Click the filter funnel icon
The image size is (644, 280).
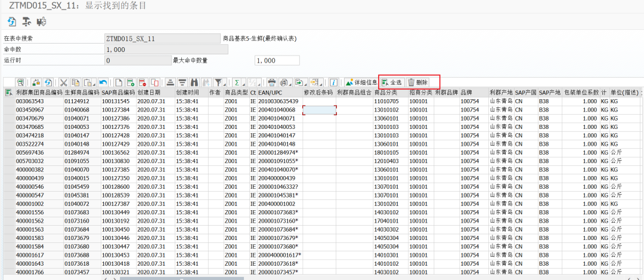click(x=218, y=82)
